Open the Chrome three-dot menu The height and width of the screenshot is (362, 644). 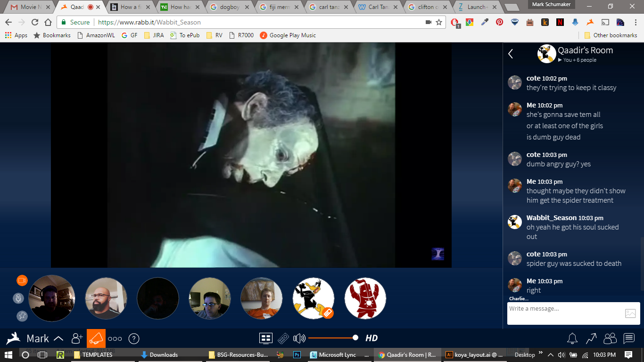click(x=635, y=22)
